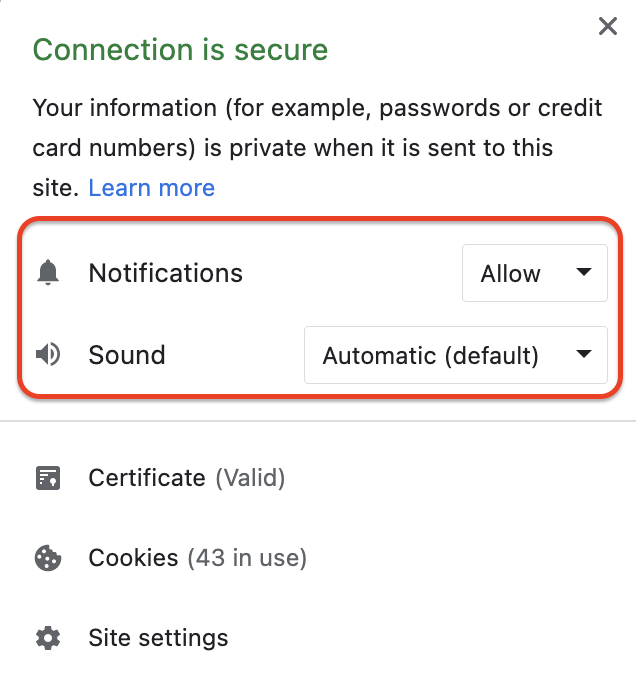Viewport: 636px width, 688px height.
Task: Click the '(Valid)' certificate status text
Action: pos(250,478)
